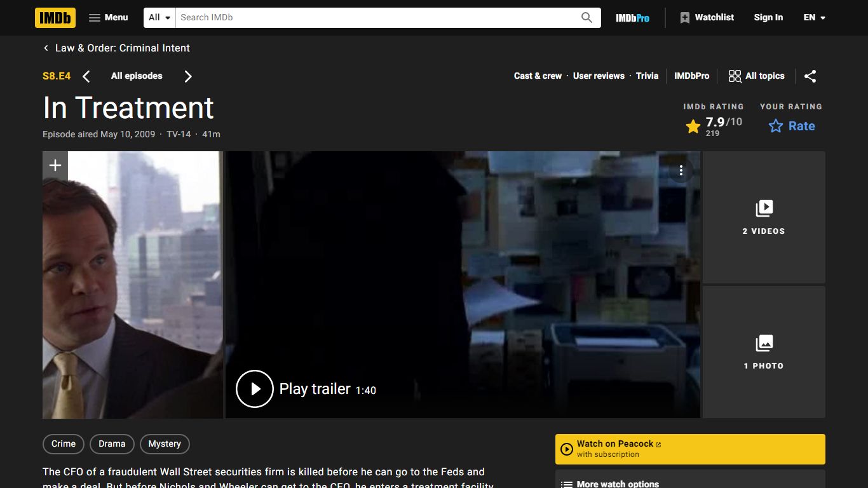Click the S8.E4 episode label

[x=57, y=76]
